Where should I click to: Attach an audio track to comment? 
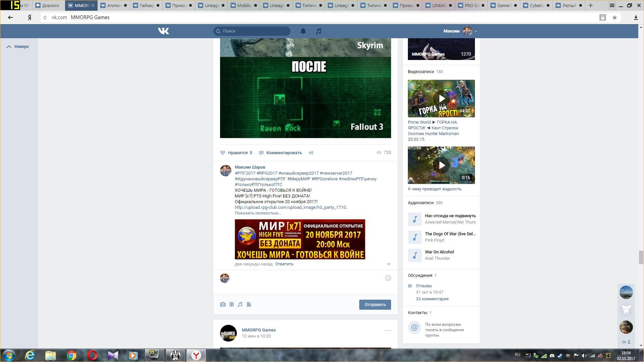(240, 304)
